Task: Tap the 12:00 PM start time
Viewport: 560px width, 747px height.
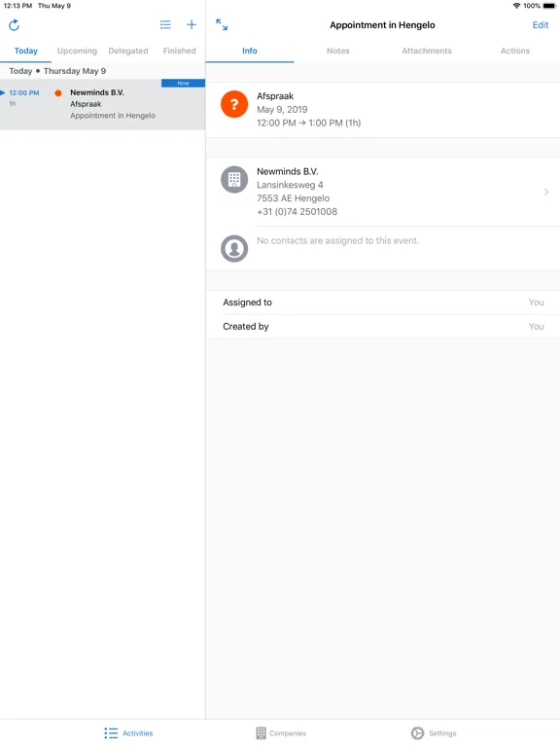Action: click(x=23, y=93)
